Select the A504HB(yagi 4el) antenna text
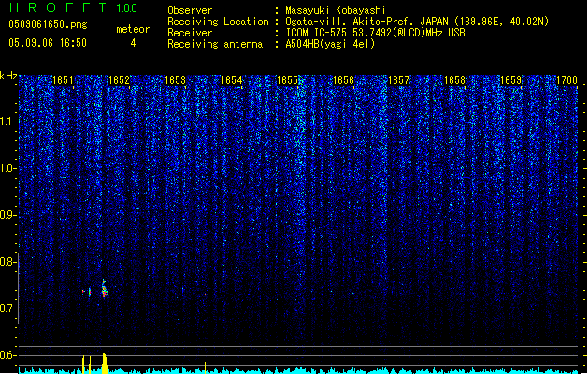The height and width of the screenshot is (374, 588). [x=330, y=44]
